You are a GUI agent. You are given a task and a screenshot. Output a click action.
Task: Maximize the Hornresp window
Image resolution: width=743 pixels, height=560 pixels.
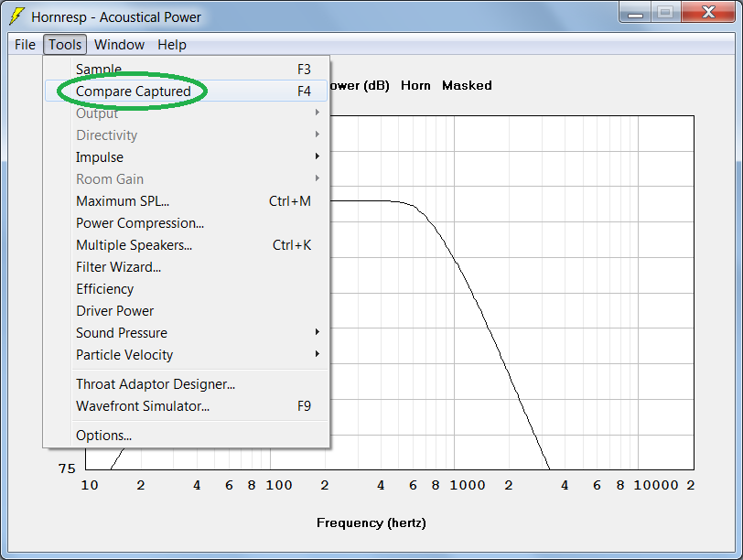click(x=666, y=12)
